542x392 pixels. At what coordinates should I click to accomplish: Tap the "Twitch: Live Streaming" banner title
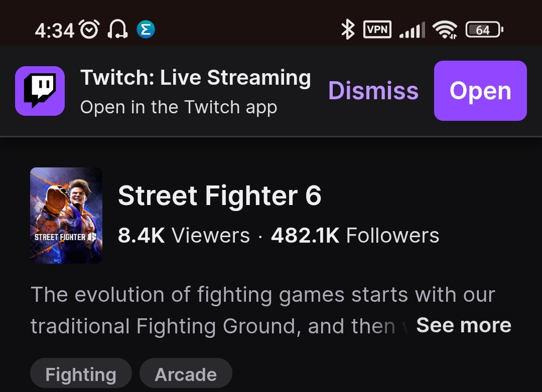point(196,78)
